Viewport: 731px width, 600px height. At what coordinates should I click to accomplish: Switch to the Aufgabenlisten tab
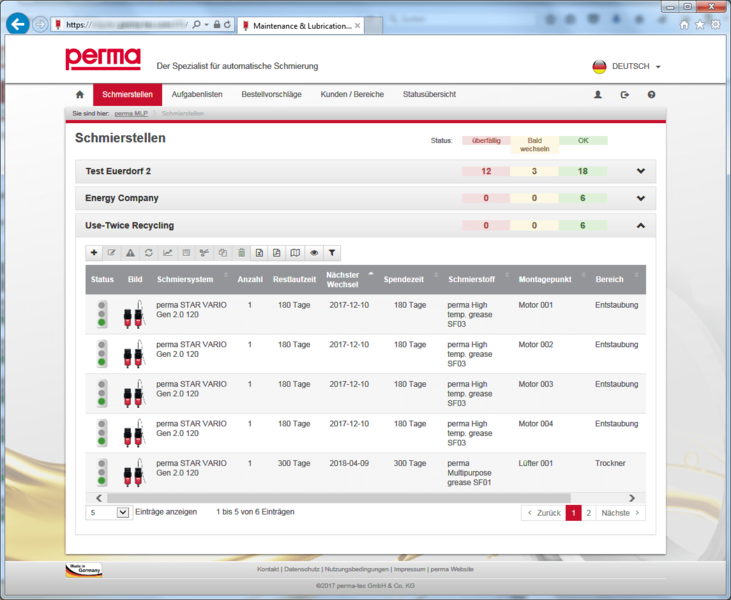coord(197,94)
